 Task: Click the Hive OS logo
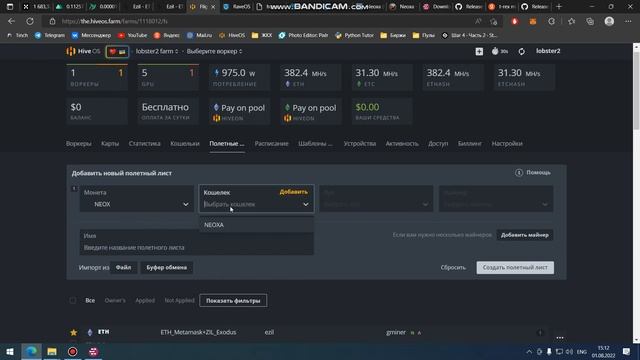click(x=83, y=51)
